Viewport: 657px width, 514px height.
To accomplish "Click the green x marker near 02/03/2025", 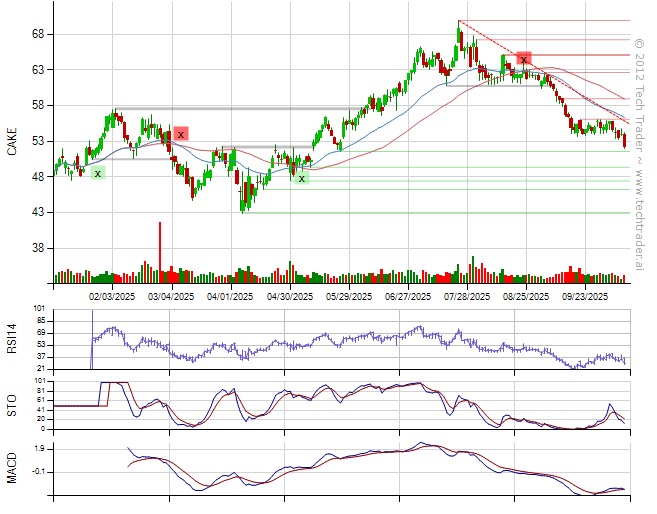I will click(x=97, y=173).
